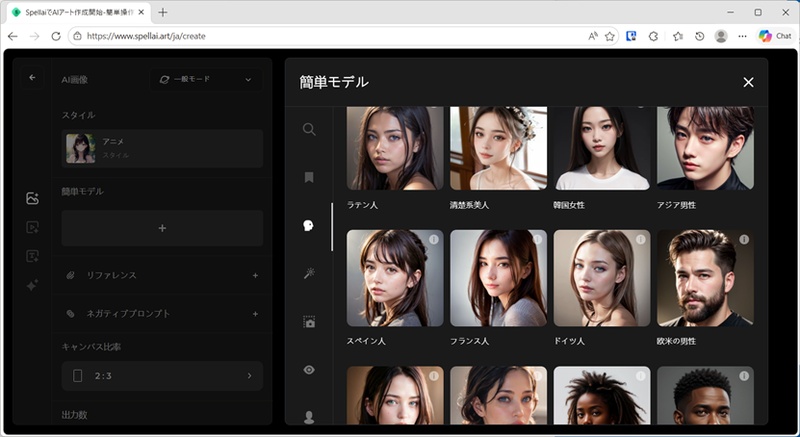This screenshot has height=437, width=800.
Task: Add a 簡単モデル with plus button
Action: (x=162, y=228)
